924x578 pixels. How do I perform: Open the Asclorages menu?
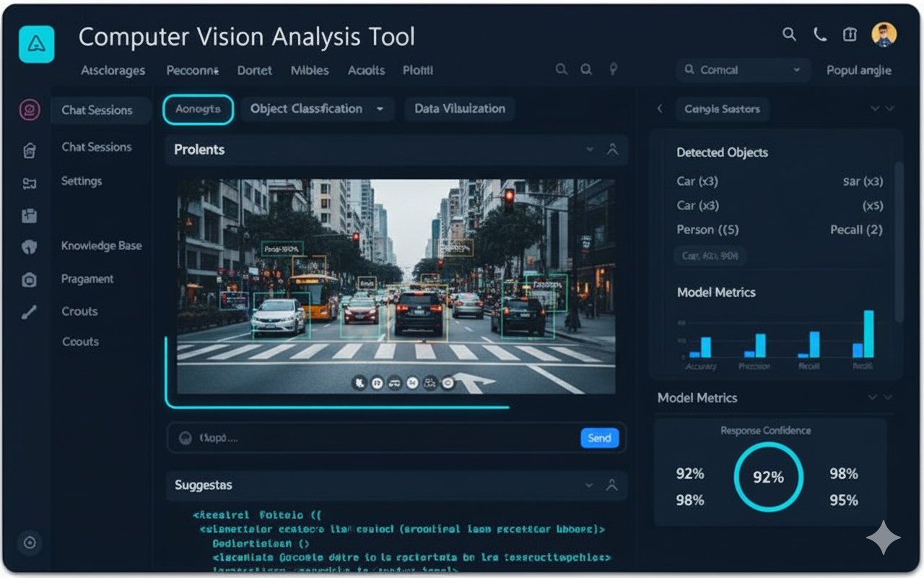(x=113, y=70)
